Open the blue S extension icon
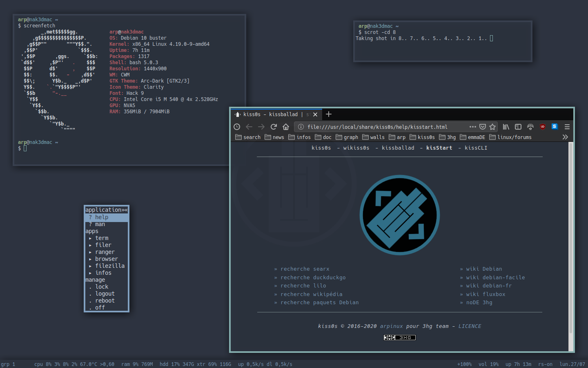This screenshot has width=588, height=368. (x=555, y=126)
